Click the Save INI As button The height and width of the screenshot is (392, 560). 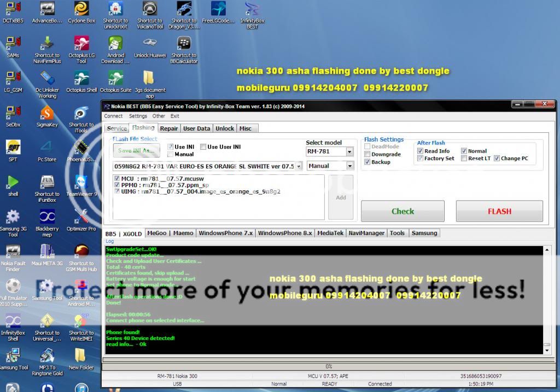point(136,151)
